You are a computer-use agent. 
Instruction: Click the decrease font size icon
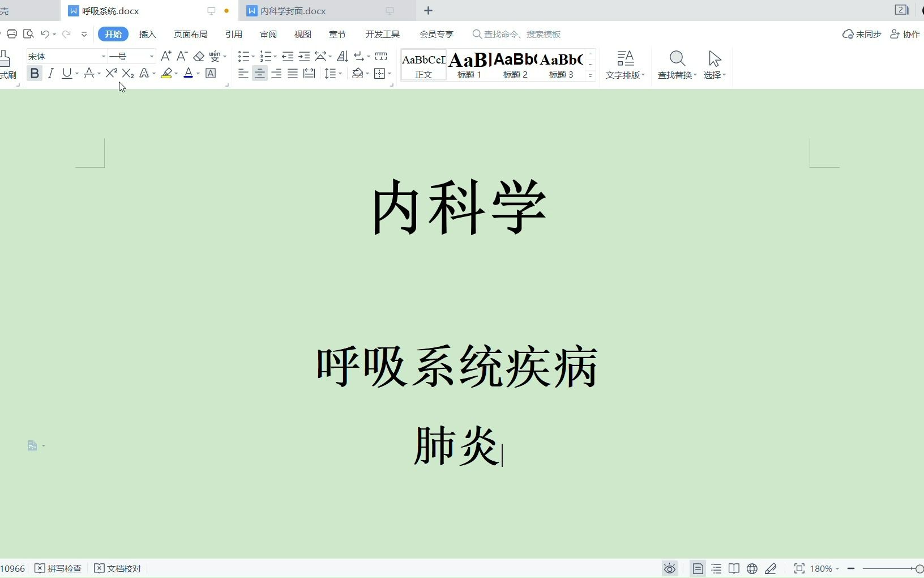click(182, 56)
